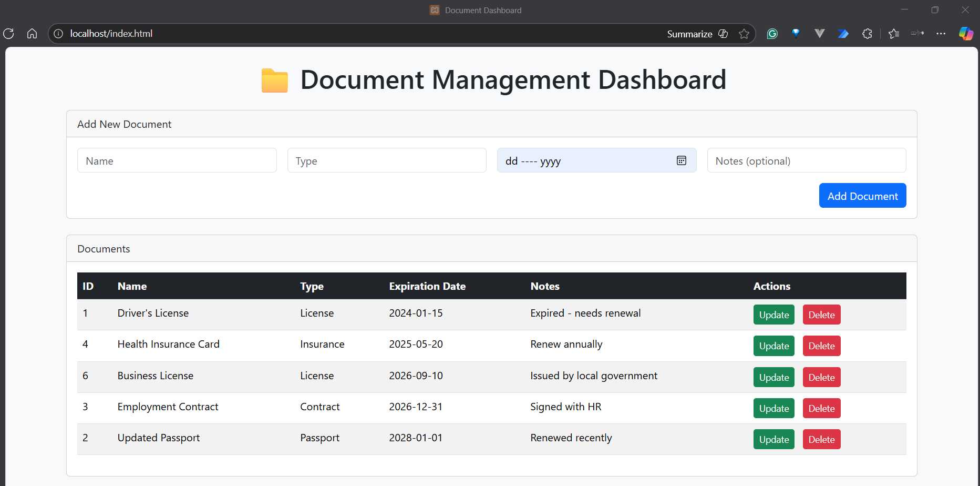Update the Business License entry

(x=774, y=378)
